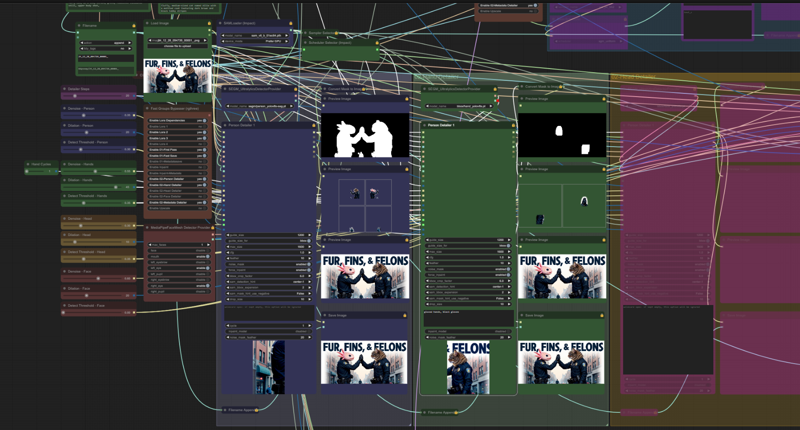
Task: Open the image file dropdown in Load Image
Action: tap(177, 40)
